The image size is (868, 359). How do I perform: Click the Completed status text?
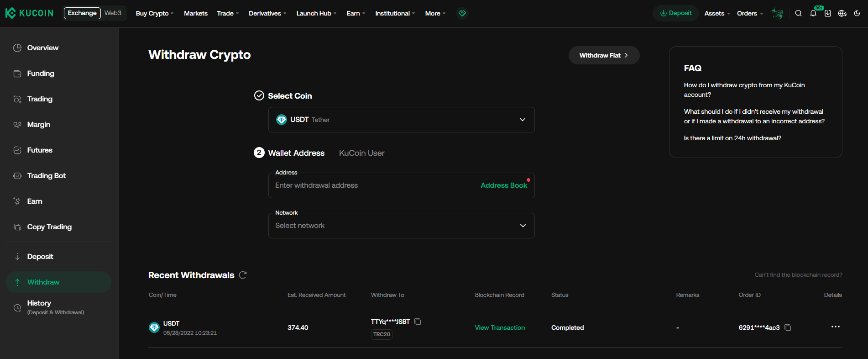[x=567, y=327]
